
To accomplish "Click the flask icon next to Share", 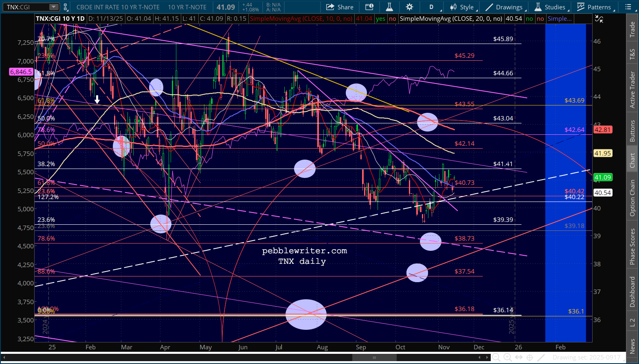I will [389, 7].
